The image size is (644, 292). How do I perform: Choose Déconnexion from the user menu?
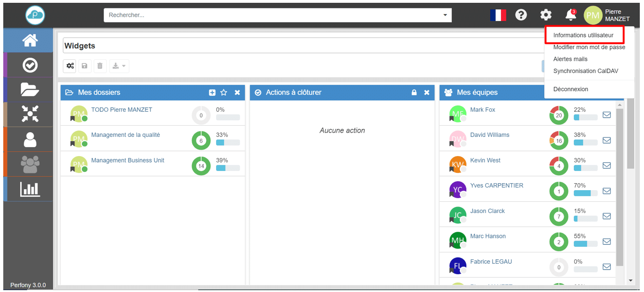pyautogui.click(x=571, y=89)
